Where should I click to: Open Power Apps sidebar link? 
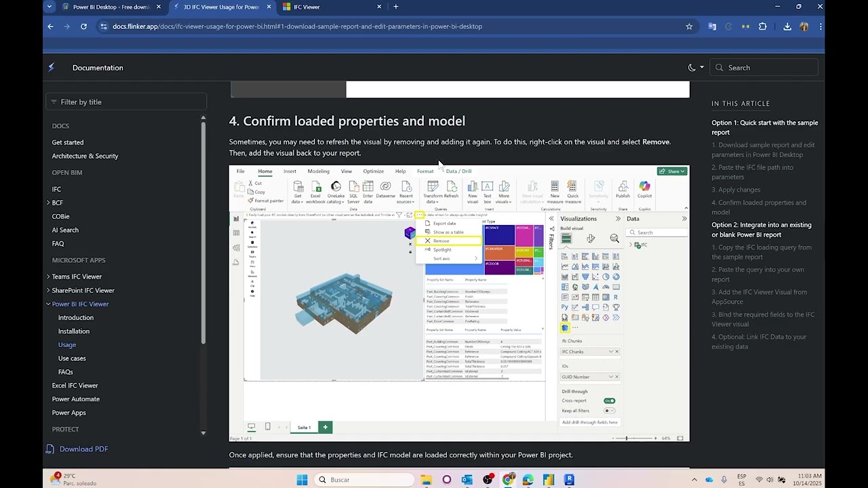[69, 412]
